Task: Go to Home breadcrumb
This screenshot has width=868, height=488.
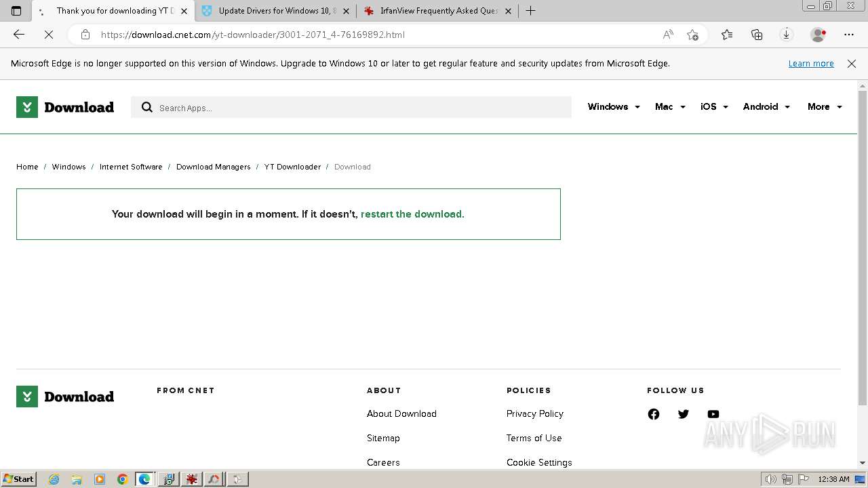Action: pos(27,167)
